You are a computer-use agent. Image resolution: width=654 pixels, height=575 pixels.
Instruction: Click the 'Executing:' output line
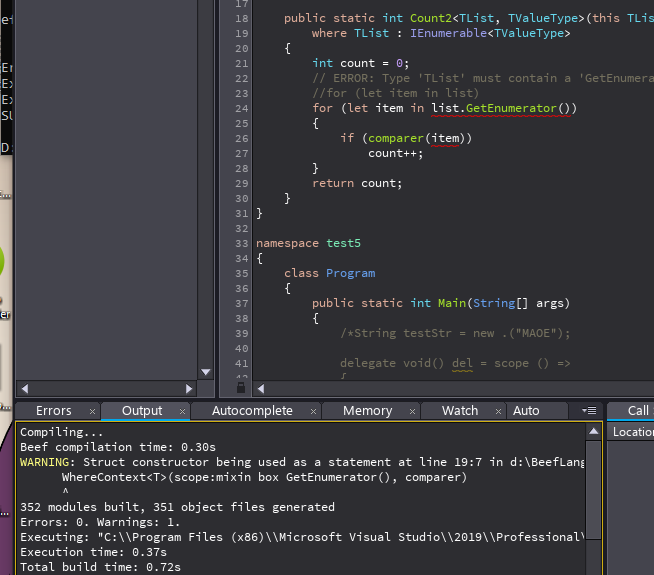302,537
